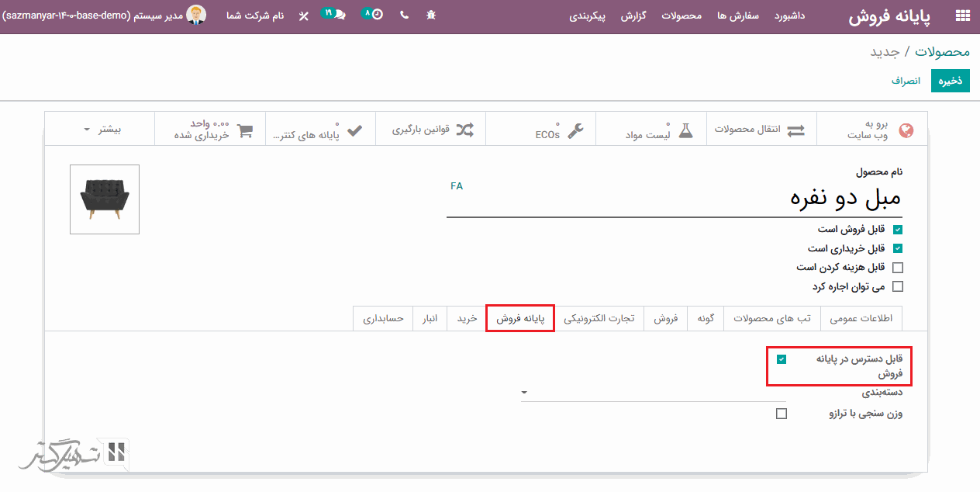Screen dimensions: 980x492
Task: Open the 'تجارت الکترونیکی' tab
Action: (599, 318)
